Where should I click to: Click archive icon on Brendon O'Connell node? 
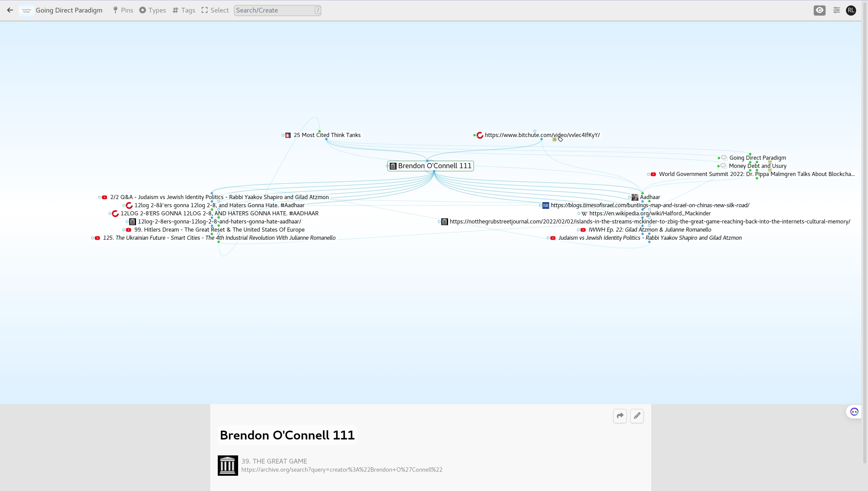(x=393, y=166)
